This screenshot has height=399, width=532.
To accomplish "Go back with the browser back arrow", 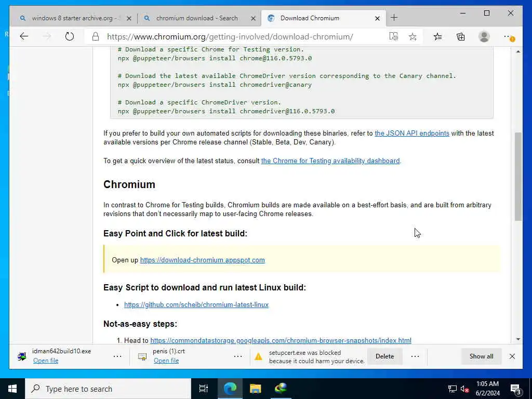I will click(x=24, y=36).
